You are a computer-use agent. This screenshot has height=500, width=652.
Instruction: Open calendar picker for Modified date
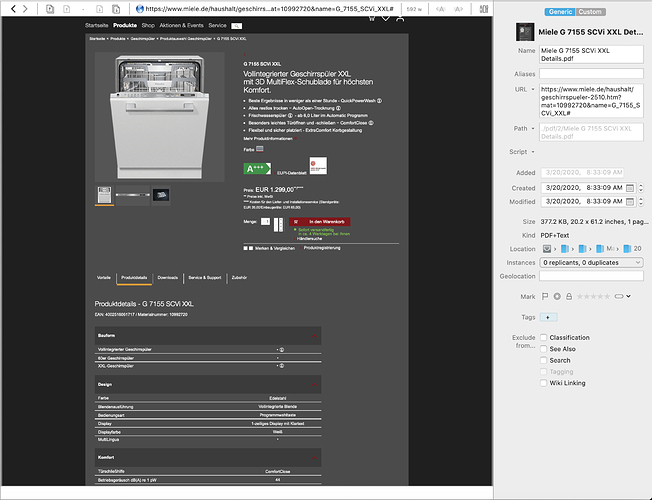(630, 202)
